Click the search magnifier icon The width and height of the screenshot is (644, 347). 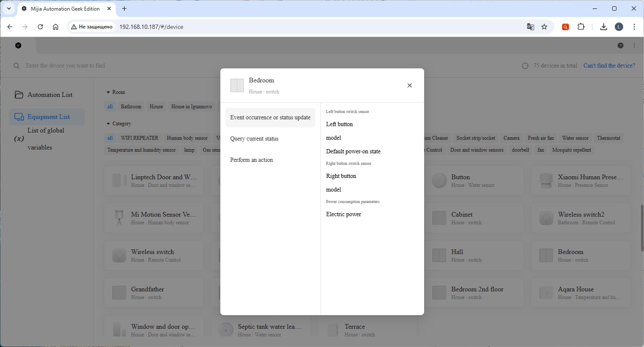17,66
